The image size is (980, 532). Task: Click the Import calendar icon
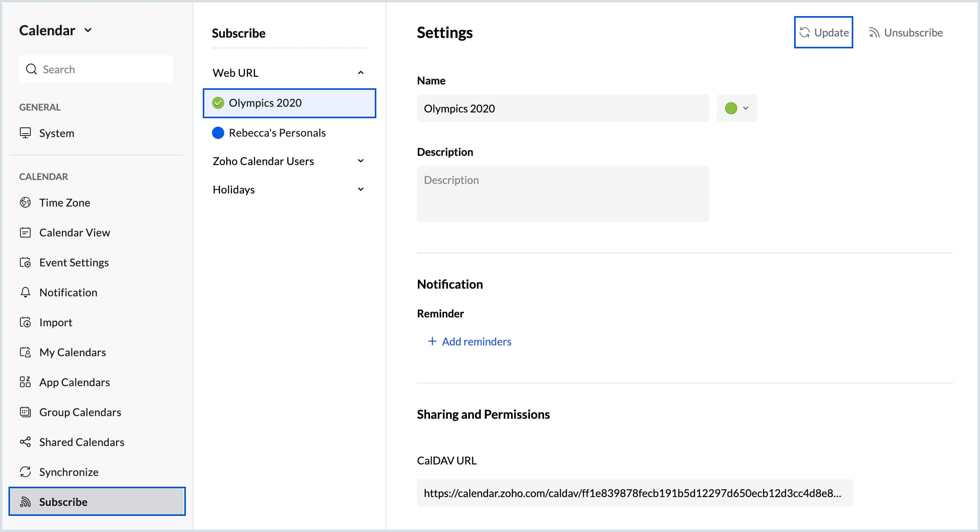pyautogui.click(x=25, y=322)
